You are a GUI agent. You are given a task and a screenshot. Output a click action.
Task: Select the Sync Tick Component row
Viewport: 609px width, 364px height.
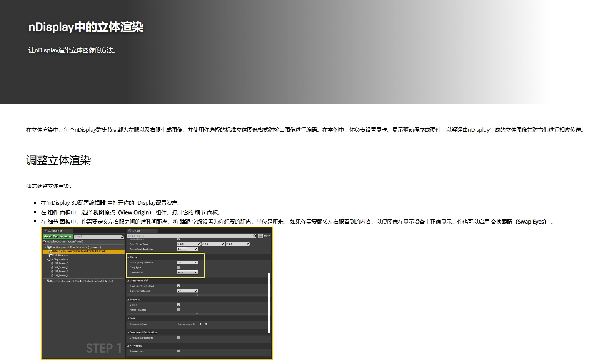coord(81,281)
